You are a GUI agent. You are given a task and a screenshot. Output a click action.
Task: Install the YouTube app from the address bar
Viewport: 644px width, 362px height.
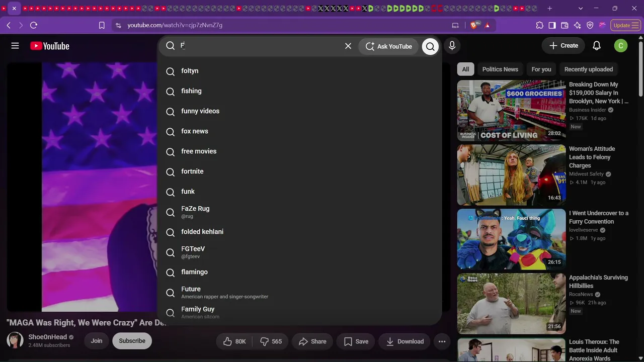[x=455, y=25]
